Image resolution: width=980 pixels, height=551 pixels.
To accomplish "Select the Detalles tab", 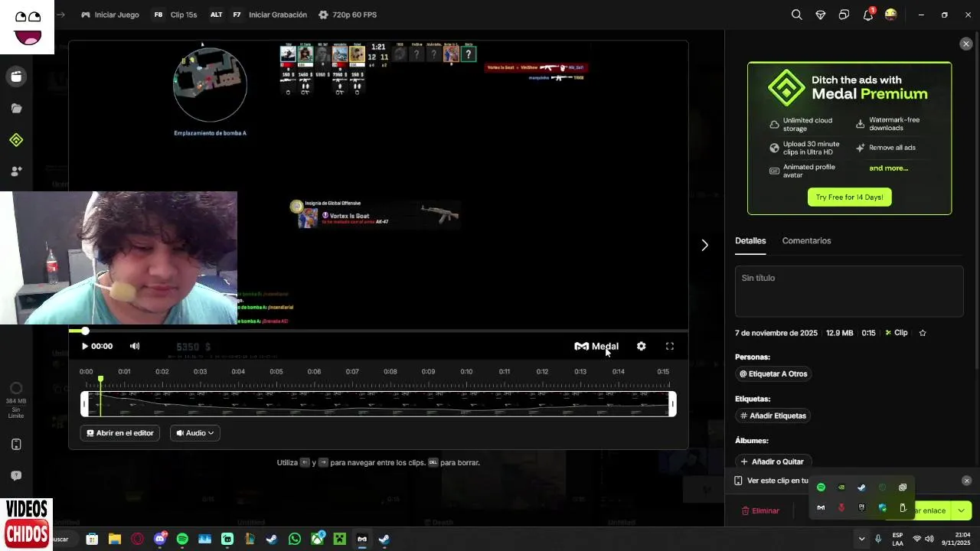I will pos(750,240).
